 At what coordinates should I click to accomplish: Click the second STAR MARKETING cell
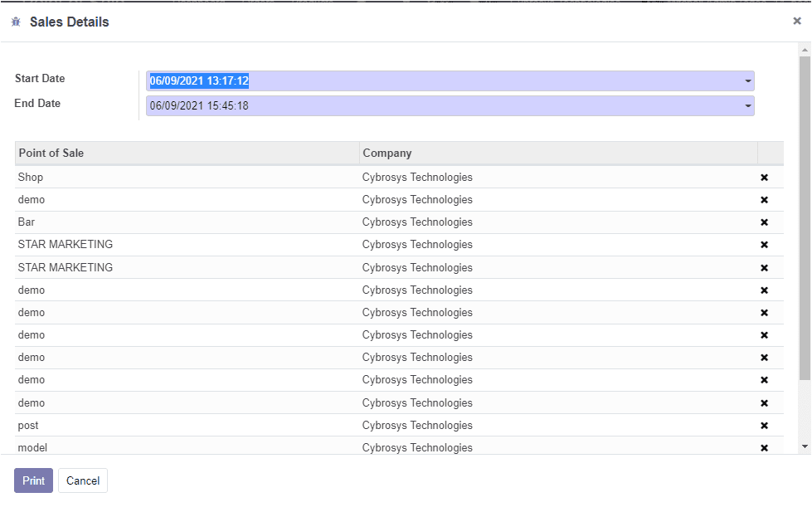click(x=187, y=267)
